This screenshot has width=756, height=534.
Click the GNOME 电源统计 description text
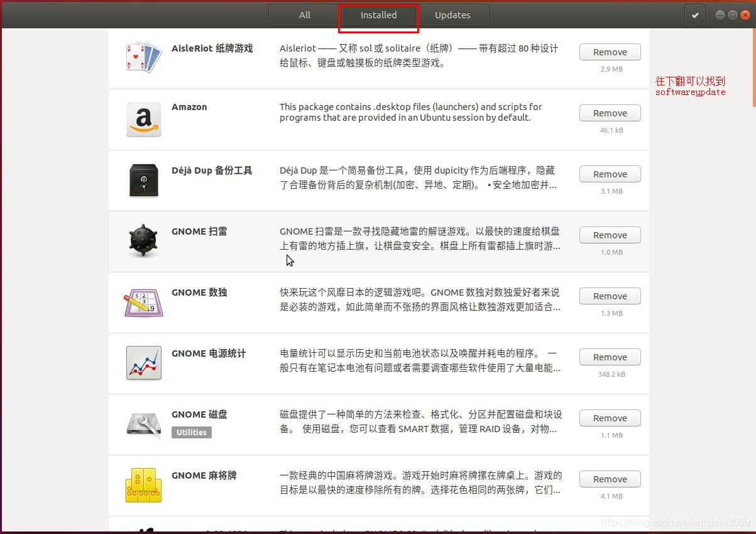(420, 360)
